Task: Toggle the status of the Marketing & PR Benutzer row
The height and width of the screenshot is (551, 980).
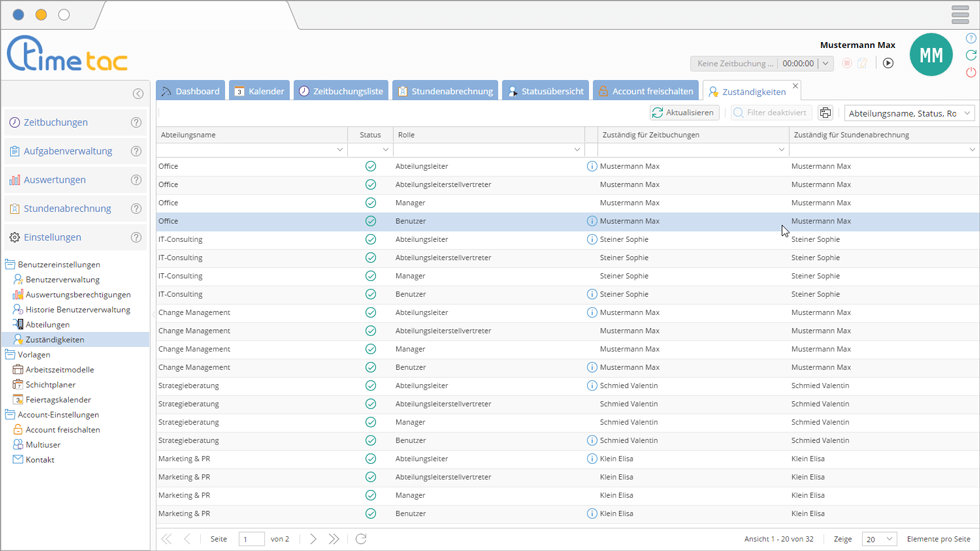Action: [x=371, y=513]
